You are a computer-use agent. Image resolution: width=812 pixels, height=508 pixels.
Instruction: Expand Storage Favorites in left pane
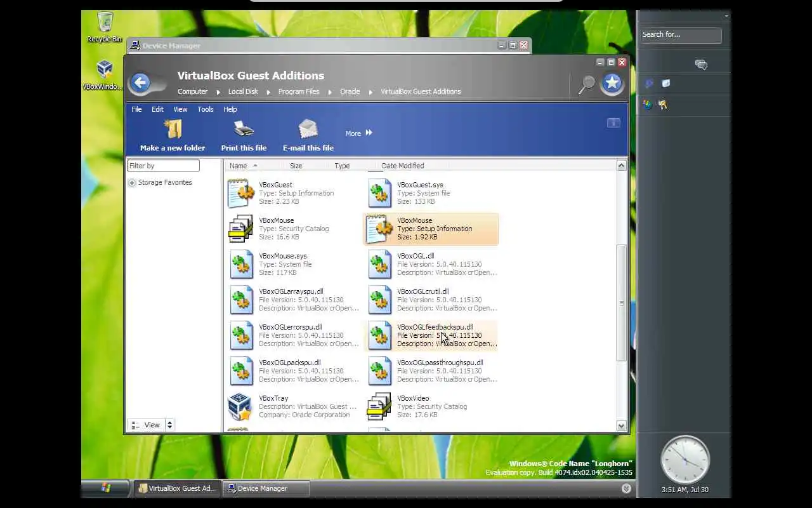click(132, 182)
